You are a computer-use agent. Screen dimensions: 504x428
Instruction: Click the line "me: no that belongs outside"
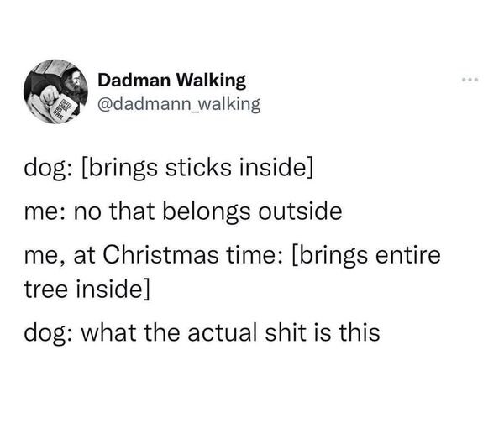(181, 211)
